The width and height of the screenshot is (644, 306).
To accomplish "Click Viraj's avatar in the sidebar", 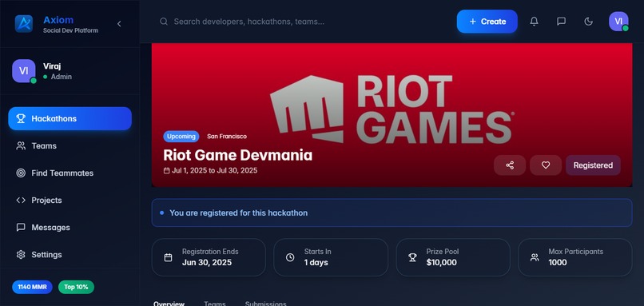I will [24, 70].
